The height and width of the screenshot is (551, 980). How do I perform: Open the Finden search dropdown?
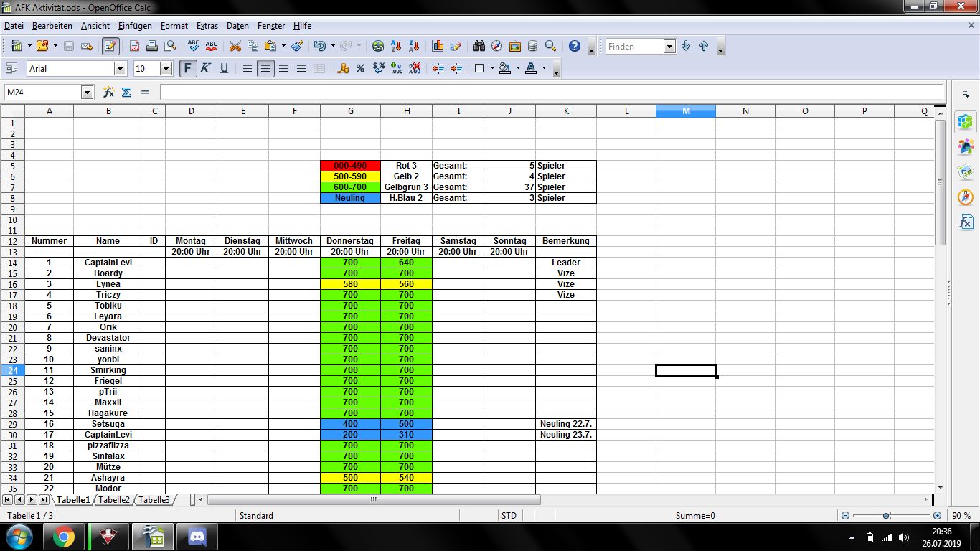(x=669, y=46)
